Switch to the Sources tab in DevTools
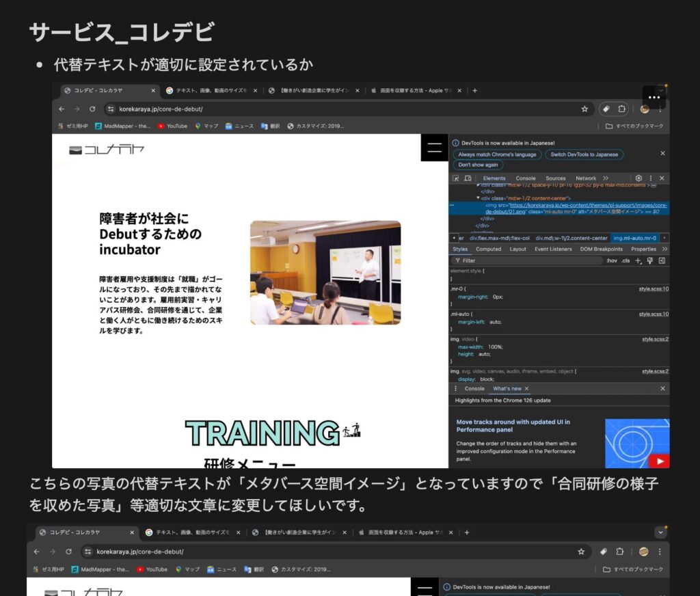700x596 pixels. click(x=555, y=178)
